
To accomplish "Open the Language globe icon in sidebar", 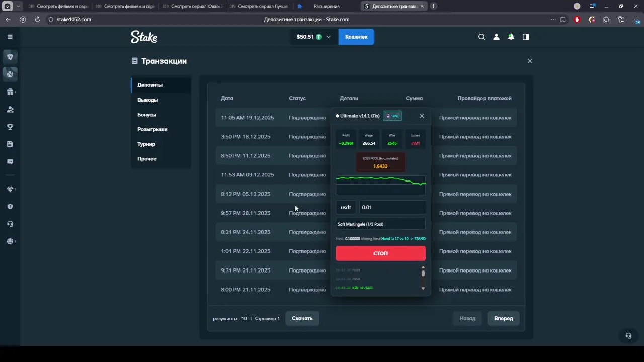I will pos(10,241).
